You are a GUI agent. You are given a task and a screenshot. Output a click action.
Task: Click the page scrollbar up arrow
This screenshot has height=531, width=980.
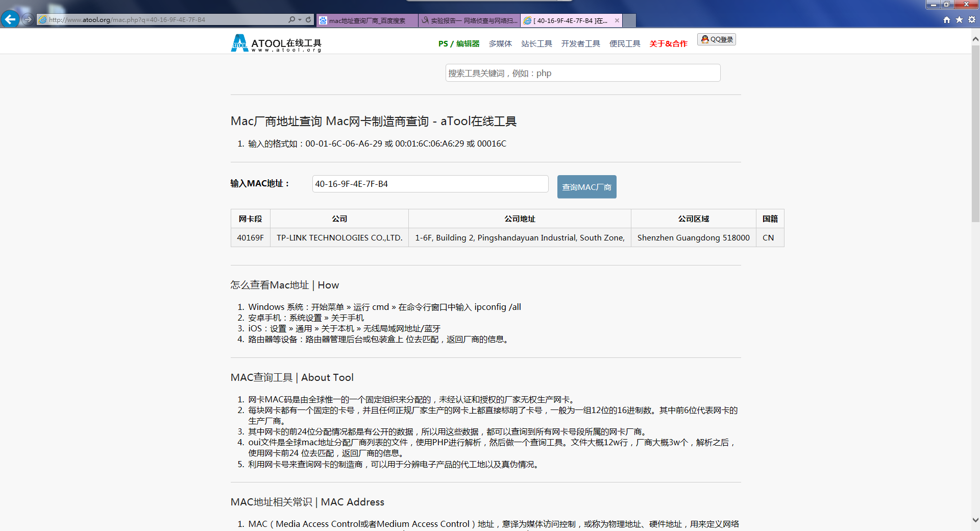click(975, 38)
